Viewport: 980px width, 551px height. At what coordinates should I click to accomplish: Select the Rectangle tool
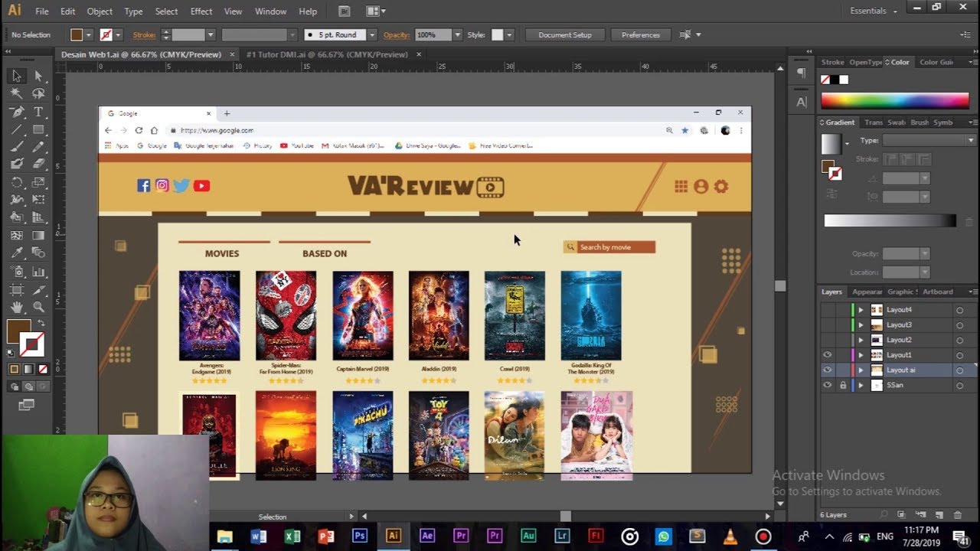(x=38, y=129)
